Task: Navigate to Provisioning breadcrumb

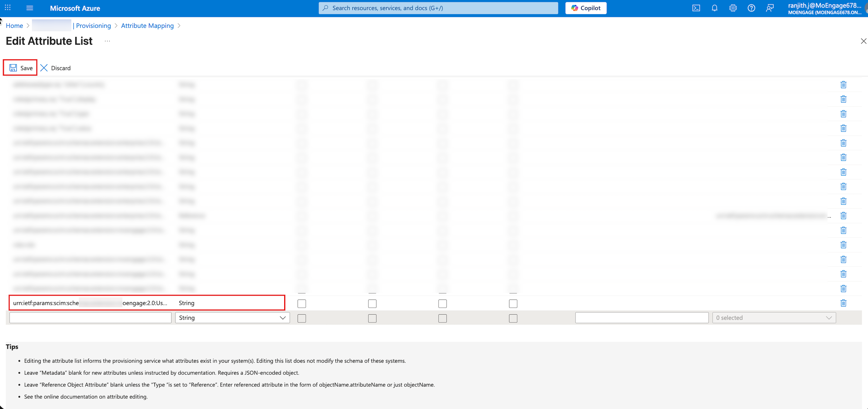Action: (x=93, y=26)
